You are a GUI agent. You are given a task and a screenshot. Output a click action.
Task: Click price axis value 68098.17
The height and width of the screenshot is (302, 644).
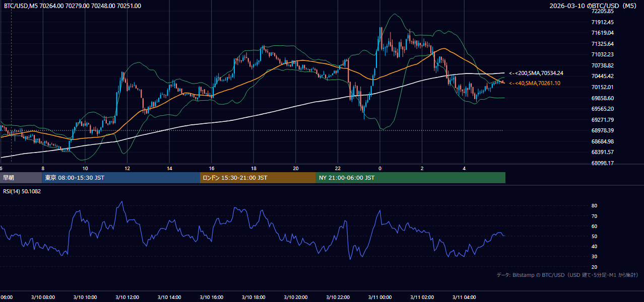(x=603, y=163)
